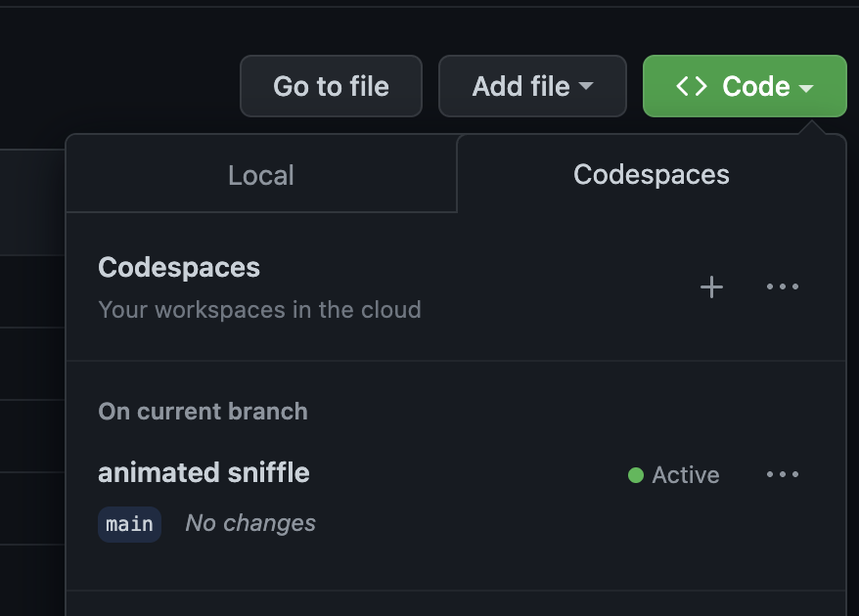Toggle the green Code dropdown button

[x=745, y=86]
